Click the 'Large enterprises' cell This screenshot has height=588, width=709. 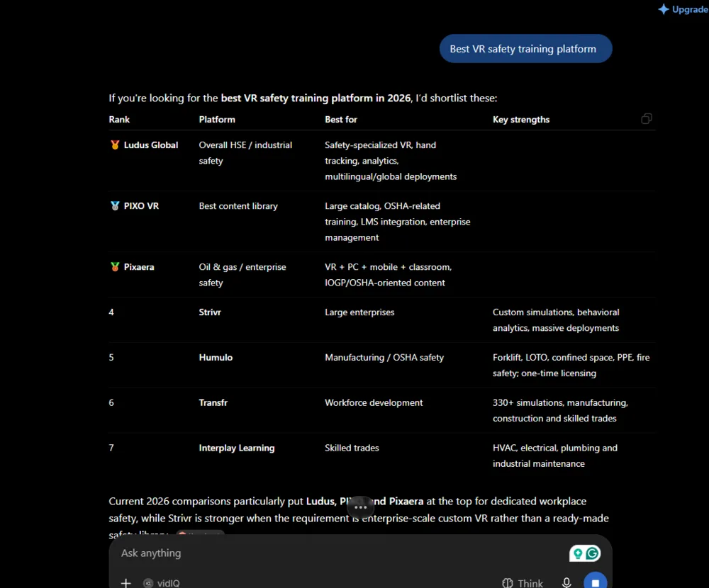coord(359,312)
